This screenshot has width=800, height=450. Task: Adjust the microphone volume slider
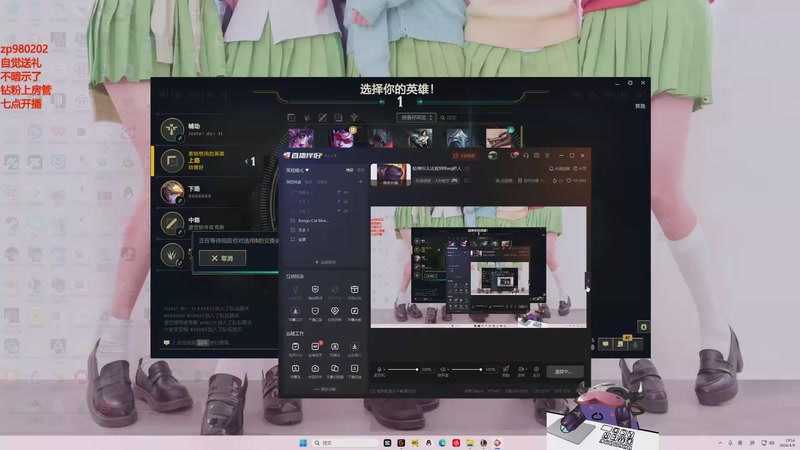pos(403,369)
